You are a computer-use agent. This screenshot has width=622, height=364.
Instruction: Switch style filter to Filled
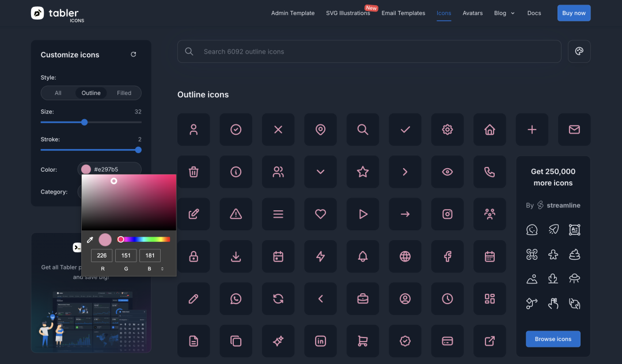pyautogui.click(x=124, y=93)
